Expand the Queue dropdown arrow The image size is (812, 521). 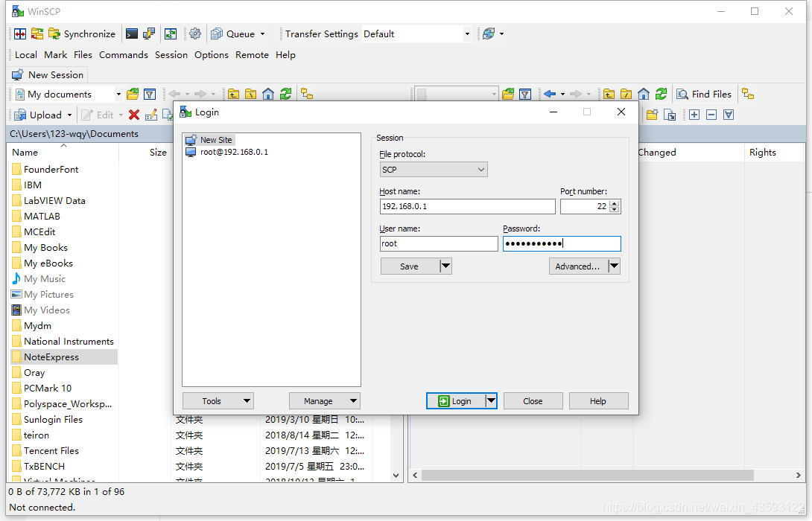tap(262, 34)
